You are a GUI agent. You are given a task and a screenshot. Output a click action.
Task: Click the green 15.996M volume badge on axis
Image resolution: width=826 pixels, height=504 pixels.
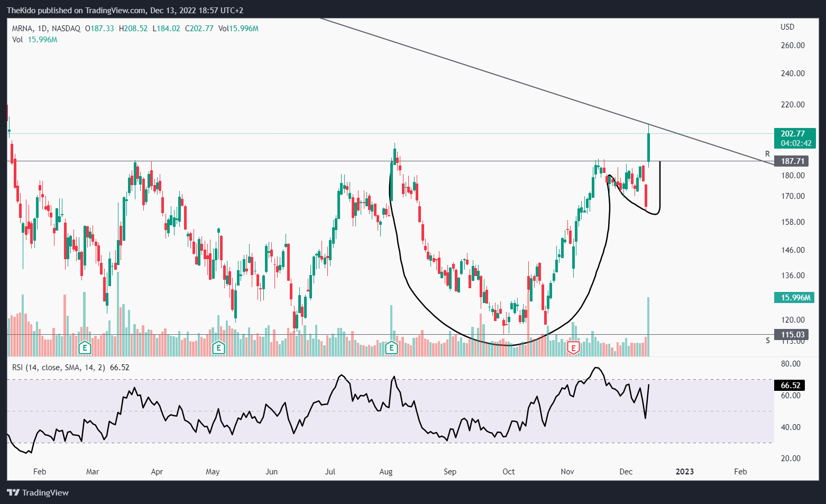(x=795, y=298)
